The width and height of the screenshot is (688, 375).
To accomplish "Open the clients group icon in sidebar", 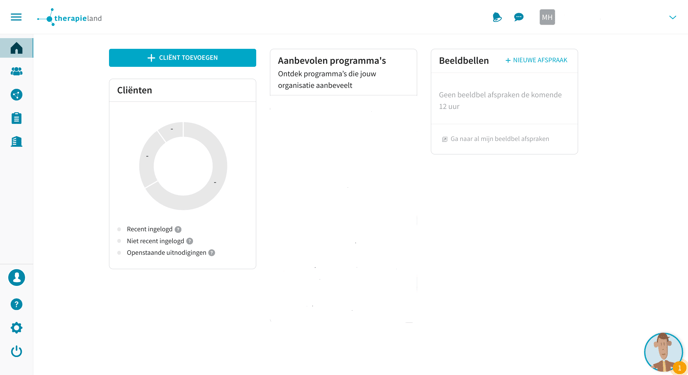I will click(x=16, y=71).
